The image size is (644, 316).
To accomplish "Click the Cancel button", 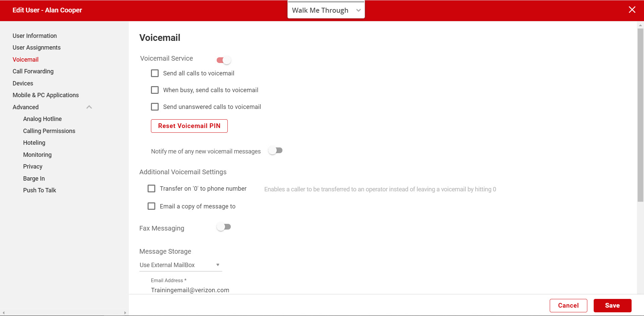I will 569,306.
